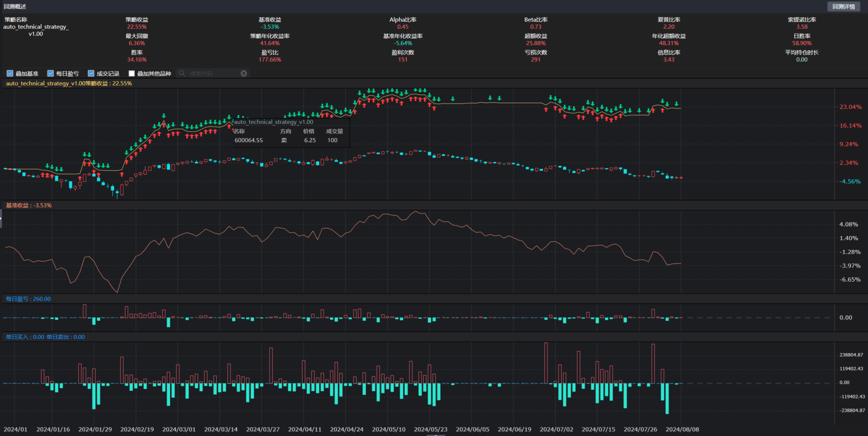Click the 2024/01/16 date axis label
Image resolution: width=868 pixels, height=436 pixels.
pyautogui.click(x=53, y=429)
